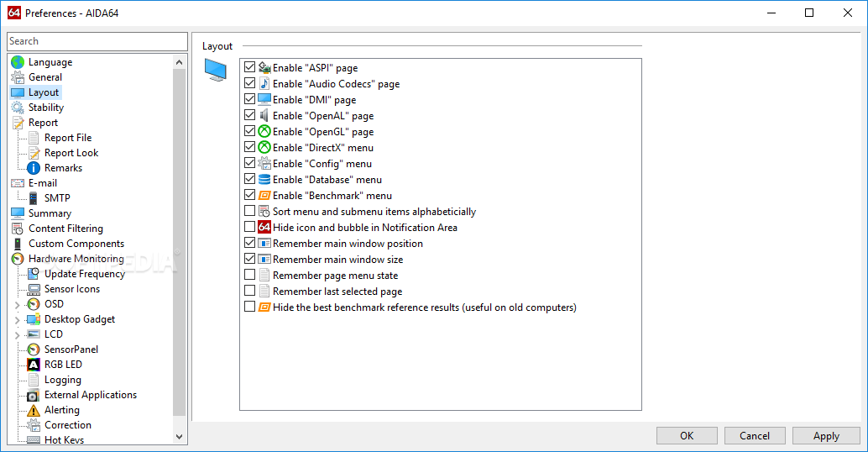The width and height of the screenshot is (868, 452).
Task: Open the Content Filtering text entry
Action: tap(65, 229)
